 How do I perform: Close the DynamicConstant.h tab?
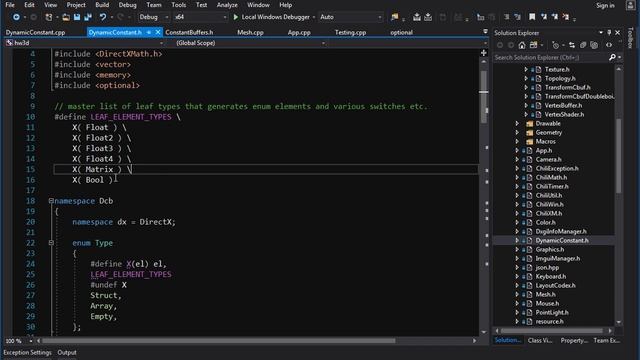tap(158, 32)
